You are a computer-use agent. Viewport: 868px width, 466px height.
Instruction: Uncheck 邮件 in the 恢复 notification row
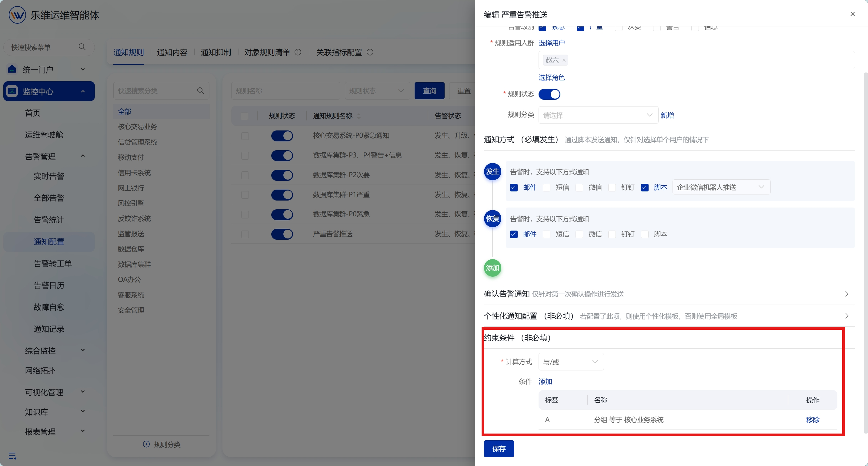point(514,234)
